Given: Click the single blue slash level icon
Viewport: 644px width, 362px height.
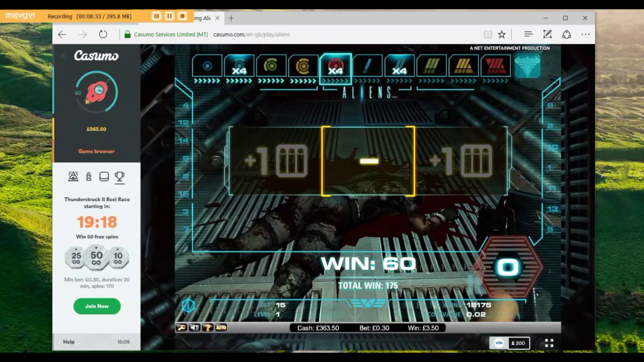Looking at the screenshot, I should pos(367,66).
